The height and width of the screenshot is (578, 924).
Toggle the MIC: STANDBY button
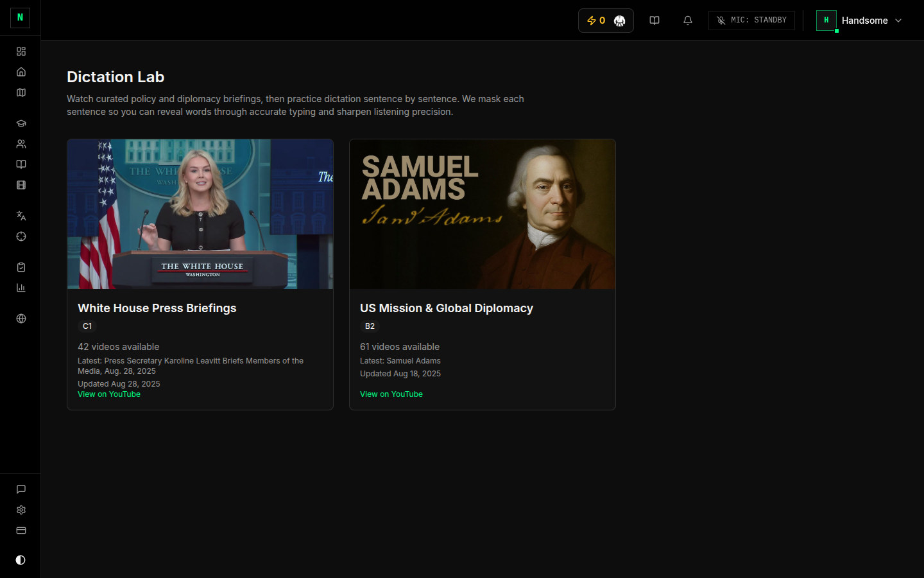coord(751,21)
